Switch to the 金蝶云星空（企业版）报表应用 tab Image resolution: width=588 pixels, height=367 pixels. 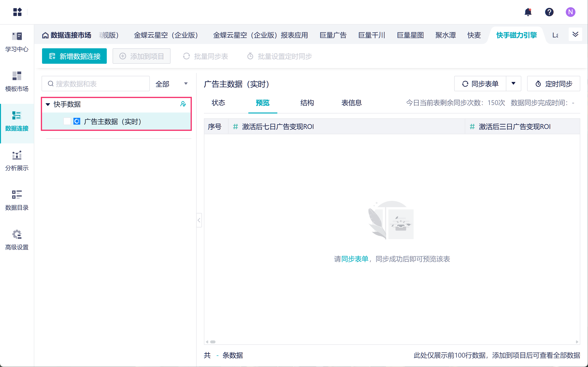260,35
